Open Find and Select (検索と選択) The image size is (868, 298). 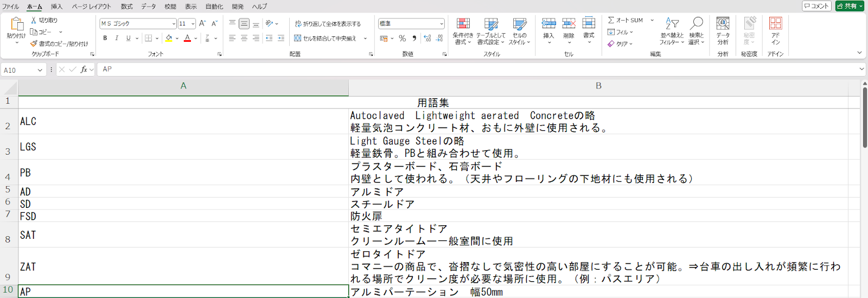pos(696,30)
